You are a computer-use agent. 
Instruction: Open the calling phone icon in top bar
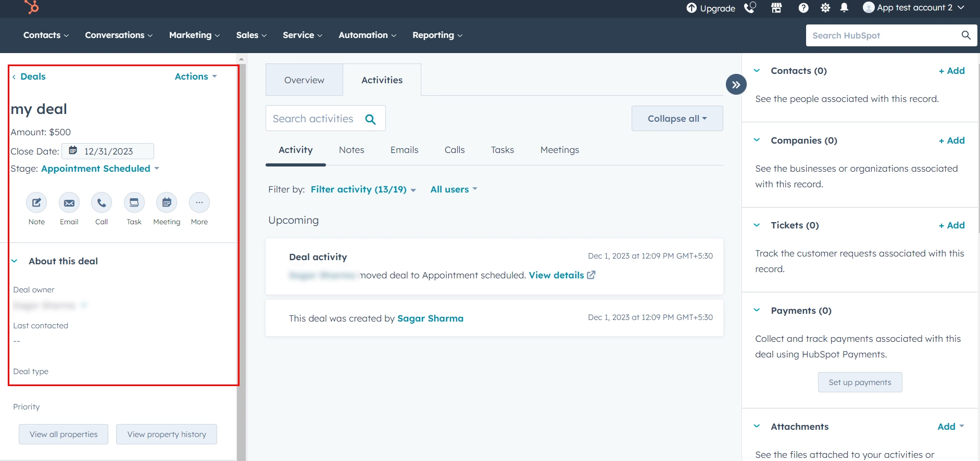tap(750, 8)
